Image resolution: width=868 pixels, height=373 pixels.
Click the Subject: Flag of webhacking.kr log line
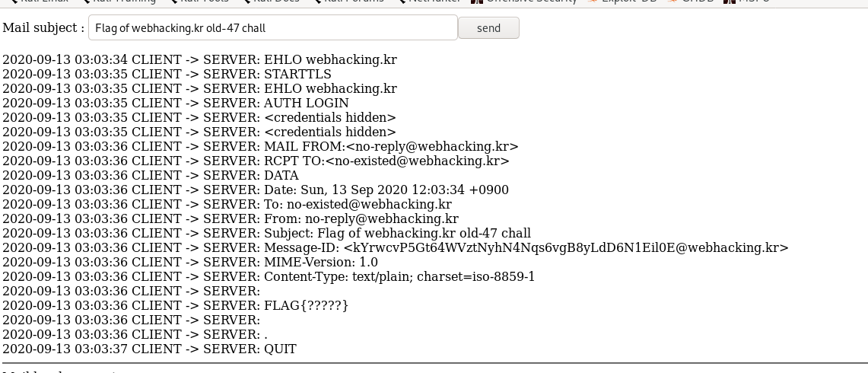point(266,234)
